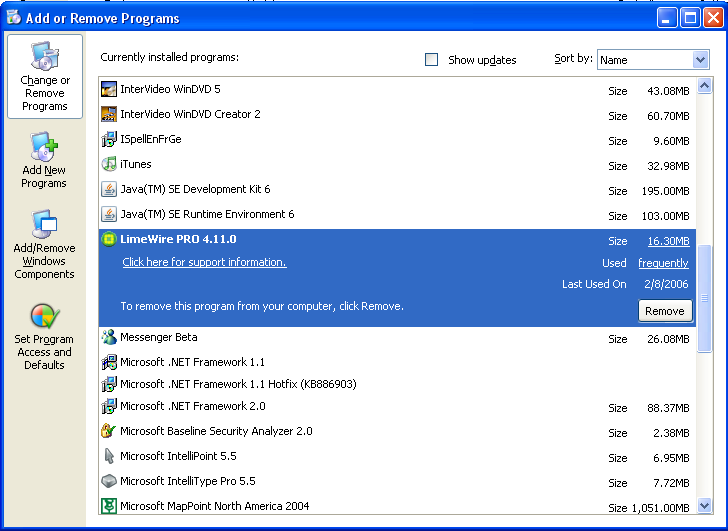
Task: Click here for support information link
Action: [x=204, y=262]
